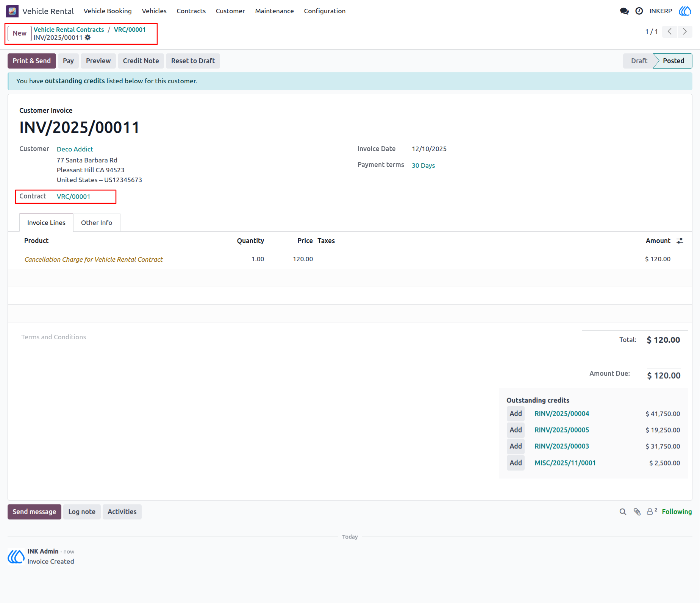Click the gear icon next to INV/2025/00011
This screenshot has width=700, height=604.
(x=88, y=37)
